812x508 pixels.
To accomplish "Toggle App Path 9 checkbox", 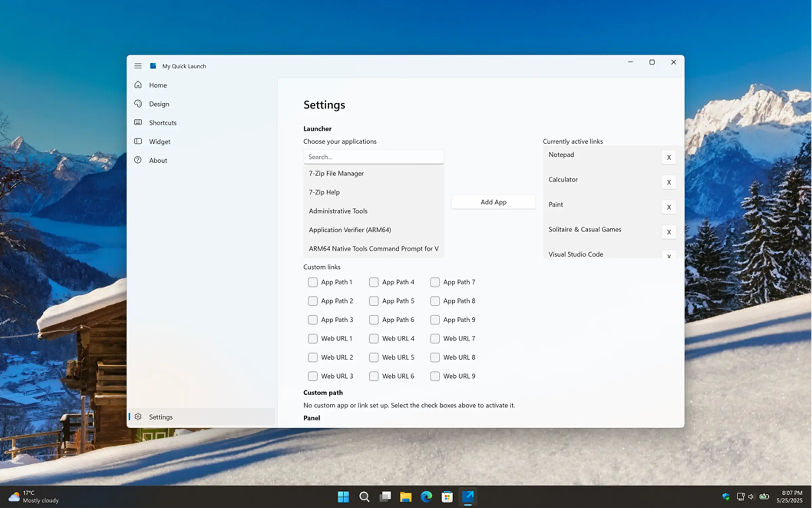I will click(435, 320).
